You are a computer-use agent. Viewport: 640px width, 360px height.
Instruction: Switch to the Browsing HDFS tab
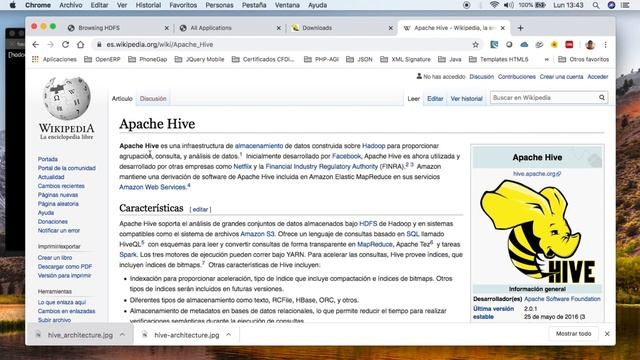point(118,28)
